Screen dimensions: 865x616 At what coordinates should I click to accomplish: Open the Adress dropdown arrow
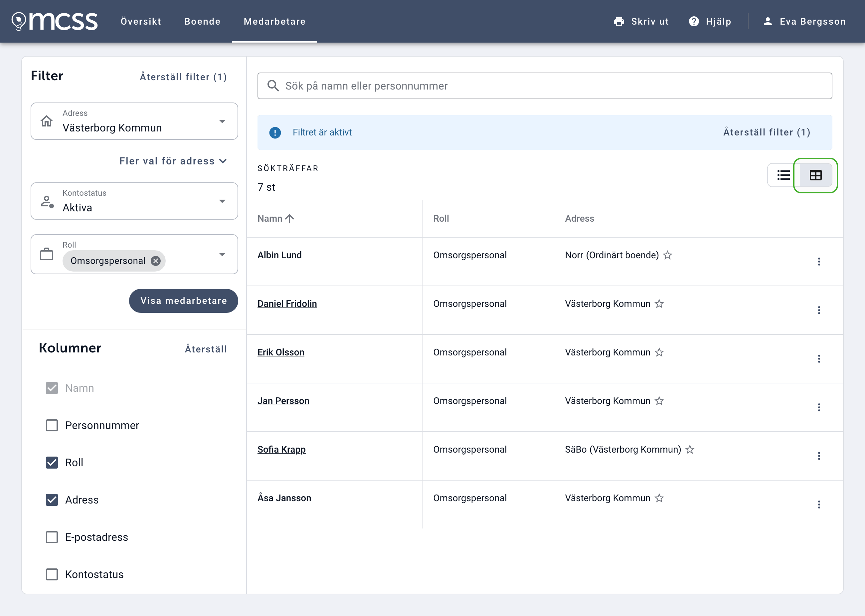(x=222, y=121)
